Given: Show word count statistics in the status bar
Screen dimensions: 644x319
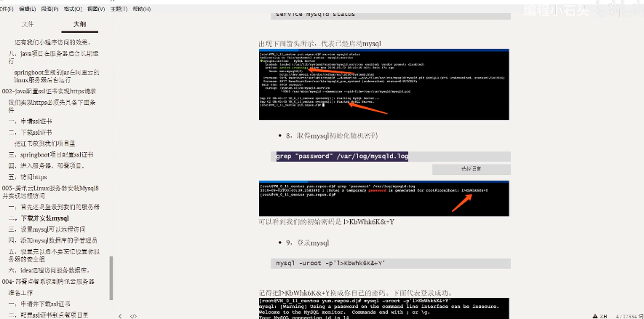Looking at the screenshot, I should (x=629, y=316).
